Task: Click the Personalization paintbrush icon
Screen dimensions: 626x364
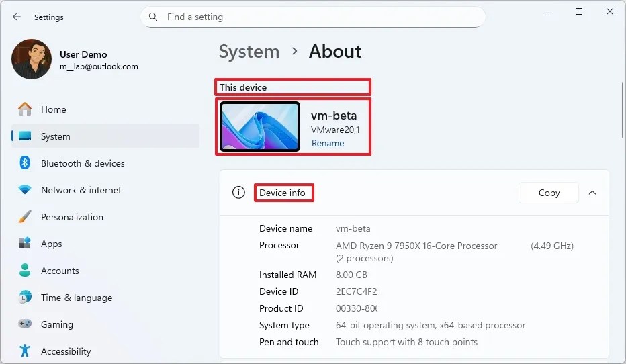Action: [25, 217]
